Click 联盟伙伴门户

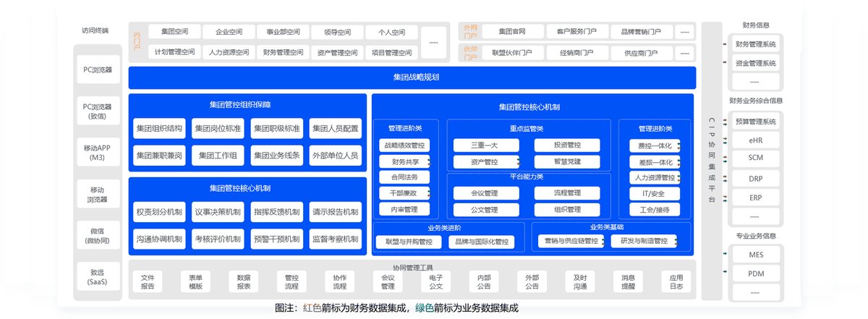(512, 52)
